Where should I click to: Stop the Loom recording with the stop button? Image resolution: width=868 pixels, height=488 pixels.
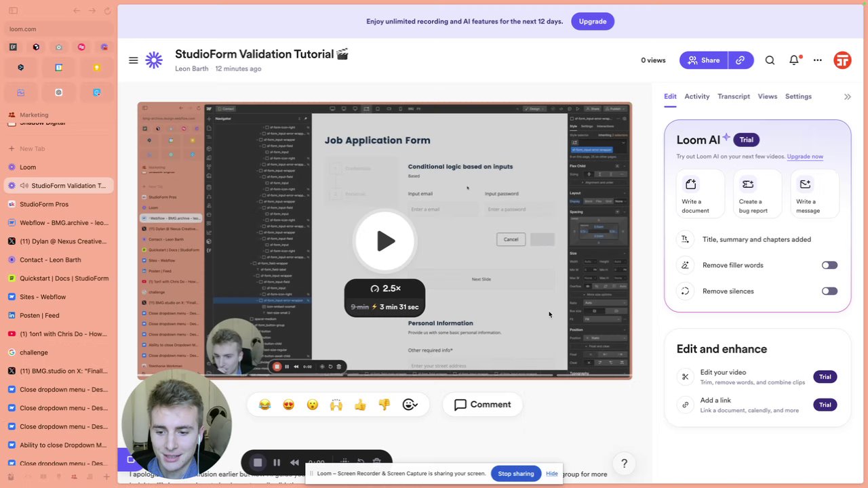click(258, 462)
